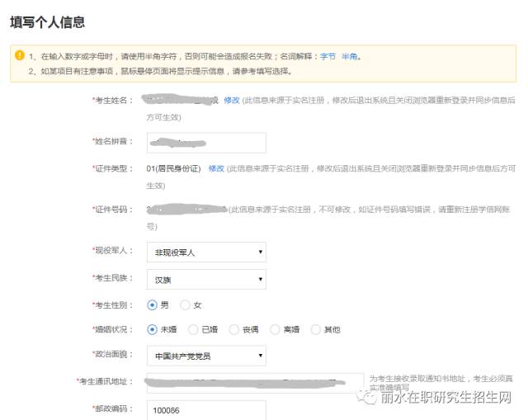This screenshot has height=420, width=528.
Task: Select 离婚 marital status radio
Action: click(276, 329)
